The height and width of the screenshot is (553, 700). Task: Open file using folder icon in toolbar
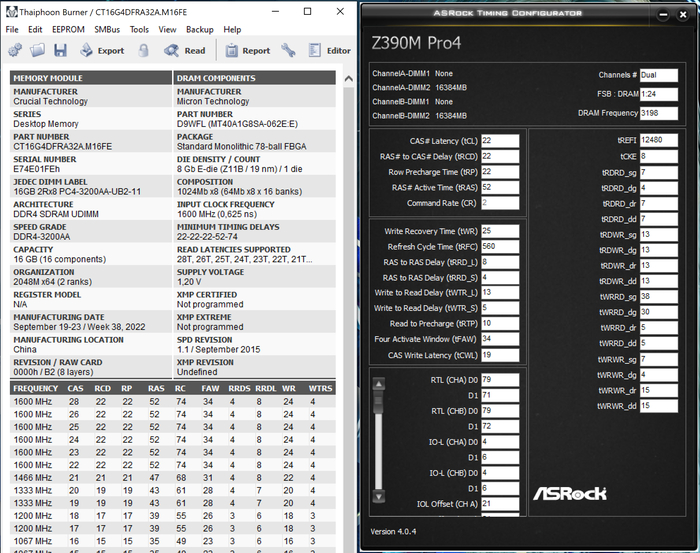coord(38,50)
